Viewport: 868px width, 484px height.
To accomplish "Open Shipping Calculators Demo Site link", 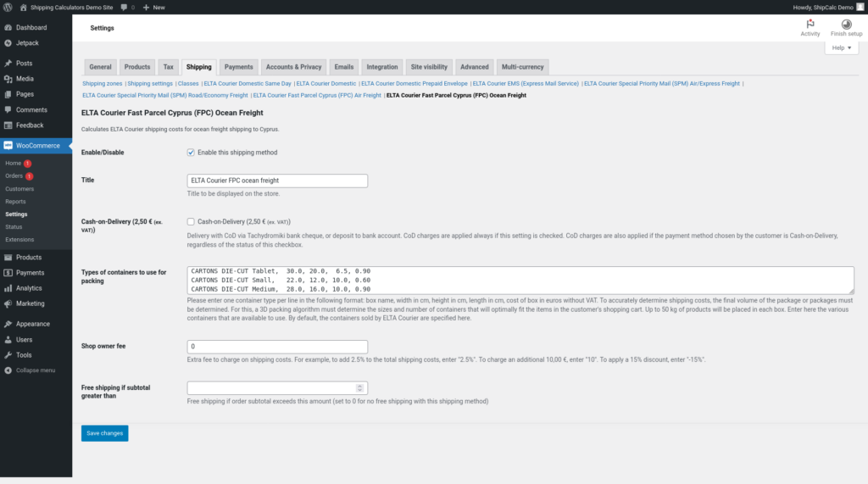I will pyautogui.click(x=71, y=7).
